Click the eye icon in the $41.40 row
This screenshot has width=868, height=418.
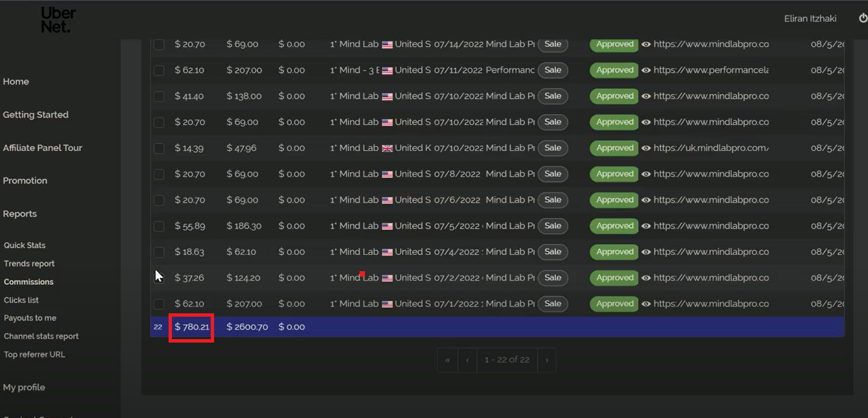[646, 97]
